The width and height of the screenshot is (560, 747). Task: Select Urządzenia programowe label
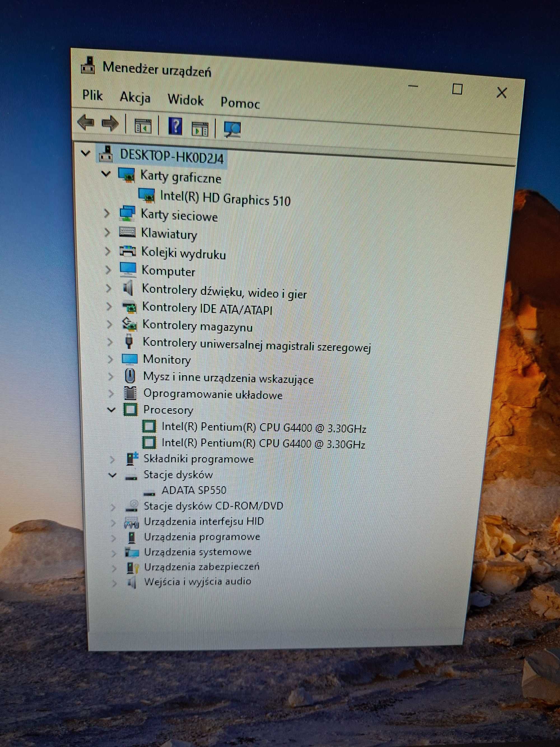click(x=202, y=537)
